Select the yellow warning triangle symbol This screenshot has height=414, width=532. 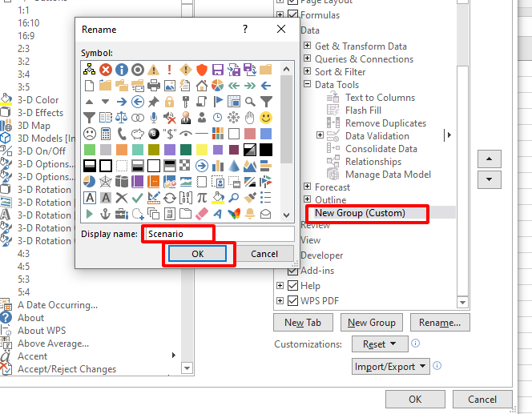coord(153,70)
